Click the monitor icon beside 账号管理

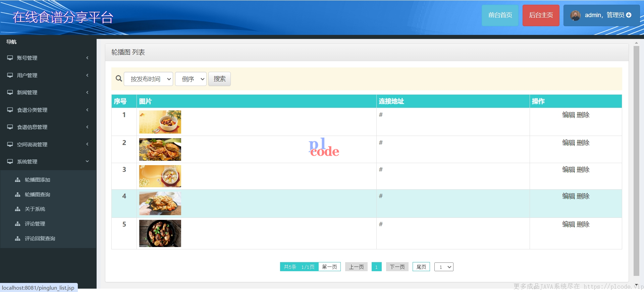tap(10, 58)
